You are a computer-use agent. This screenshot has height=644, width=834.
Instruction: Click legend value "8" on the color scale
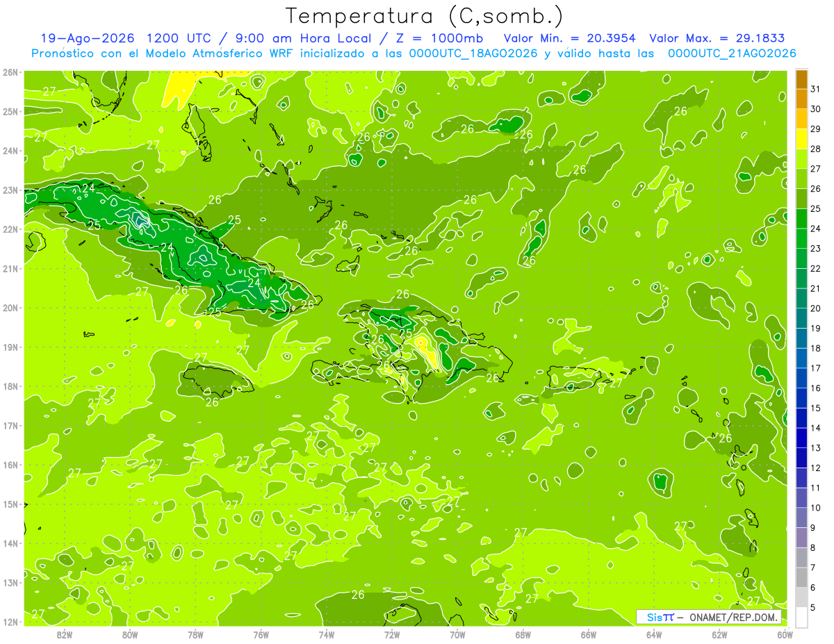(813, 547)
